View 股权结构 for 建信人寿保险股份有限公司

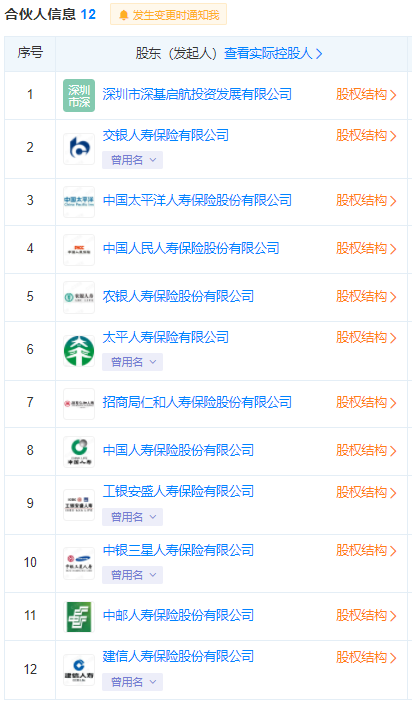[x=366, y=658]
